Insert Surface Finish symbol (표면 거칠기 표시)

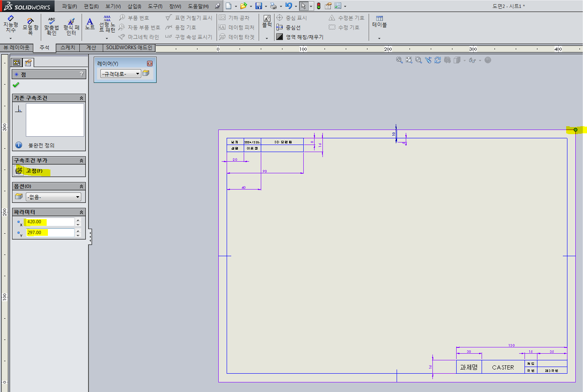pyautogui.click(x=189, y=18)
